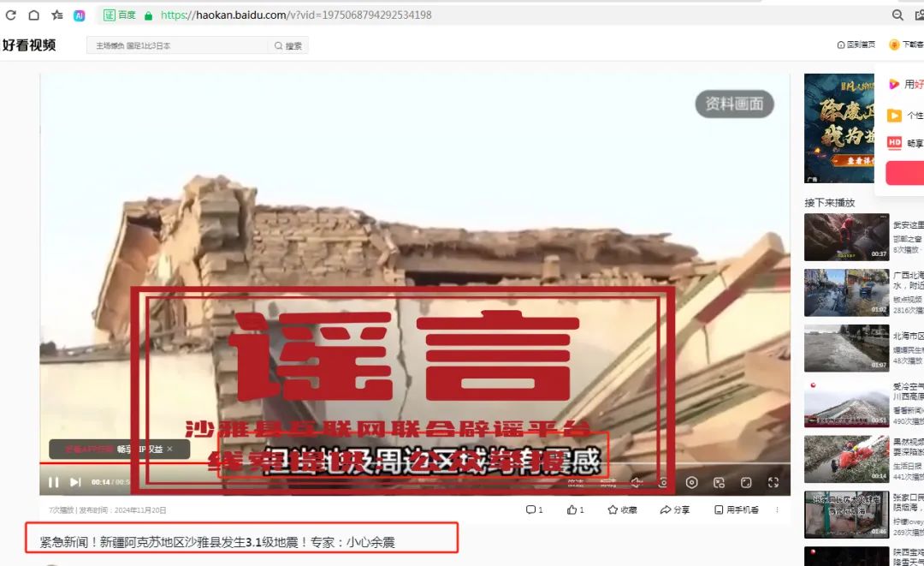
Task: Expand the three-dot more options menu
Action: coord(777,509)
